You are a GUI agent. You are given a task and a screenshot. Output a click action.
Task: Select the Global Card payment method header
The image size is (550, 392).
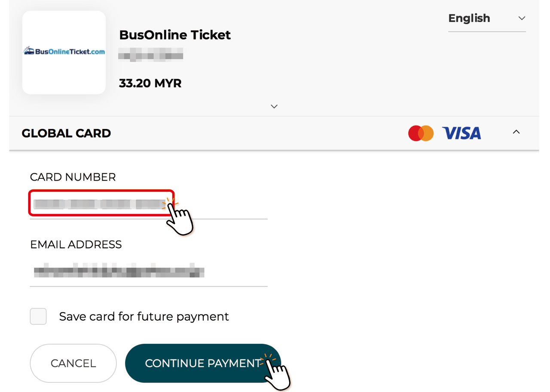click(x=66, y=133)
